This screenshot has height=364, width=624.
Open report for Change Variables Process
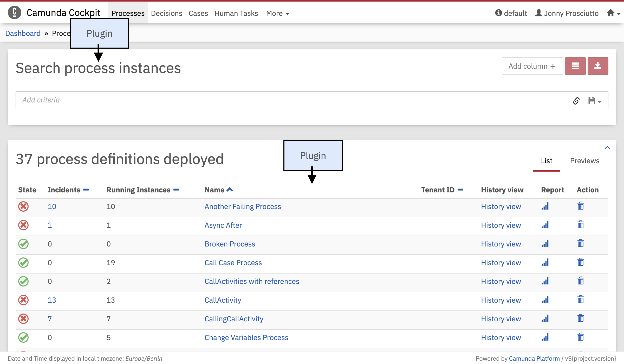coord(545,337)
